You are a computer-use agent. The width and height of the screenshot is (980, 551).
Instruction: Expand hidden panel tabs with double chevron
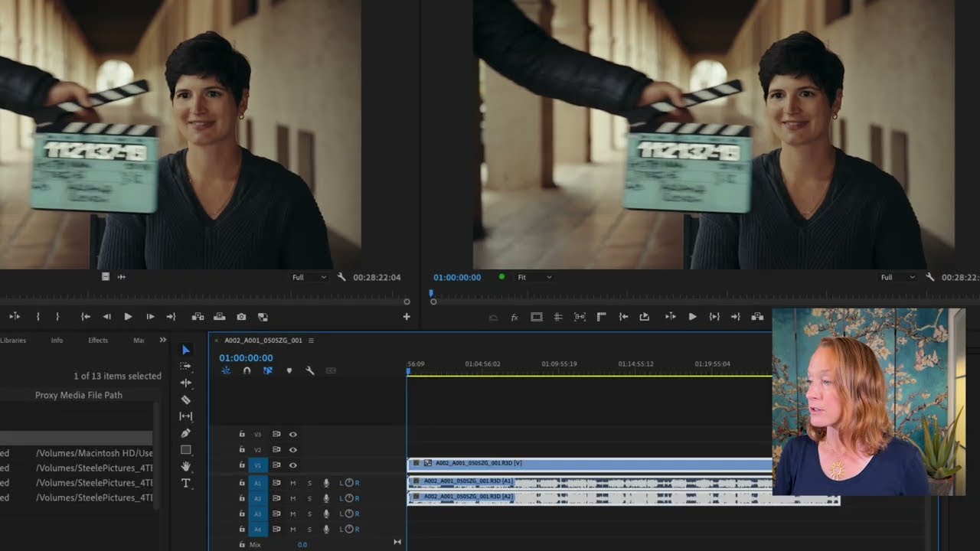click(x=162, y=340)
